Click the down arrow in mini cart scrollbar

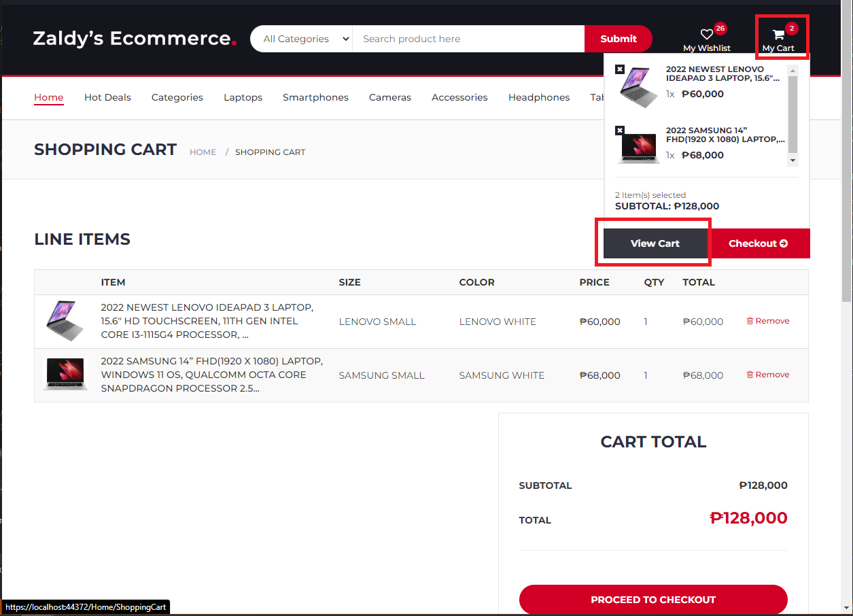click(793, 160)
